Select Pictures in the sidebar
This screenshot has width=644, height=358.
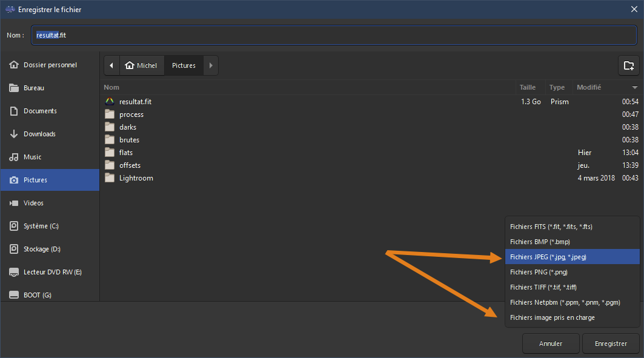pos(50,180)
